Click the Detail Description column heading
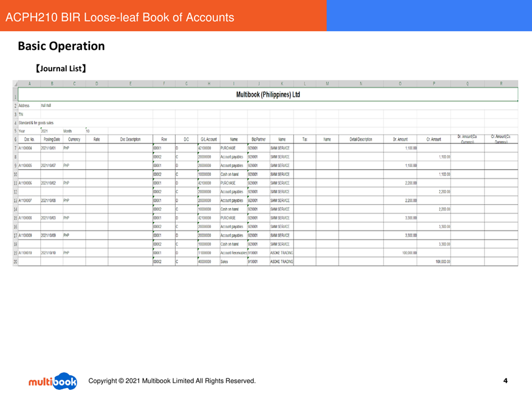The height and width of the screenshot is (399, 532). click(x=361, y=139)
